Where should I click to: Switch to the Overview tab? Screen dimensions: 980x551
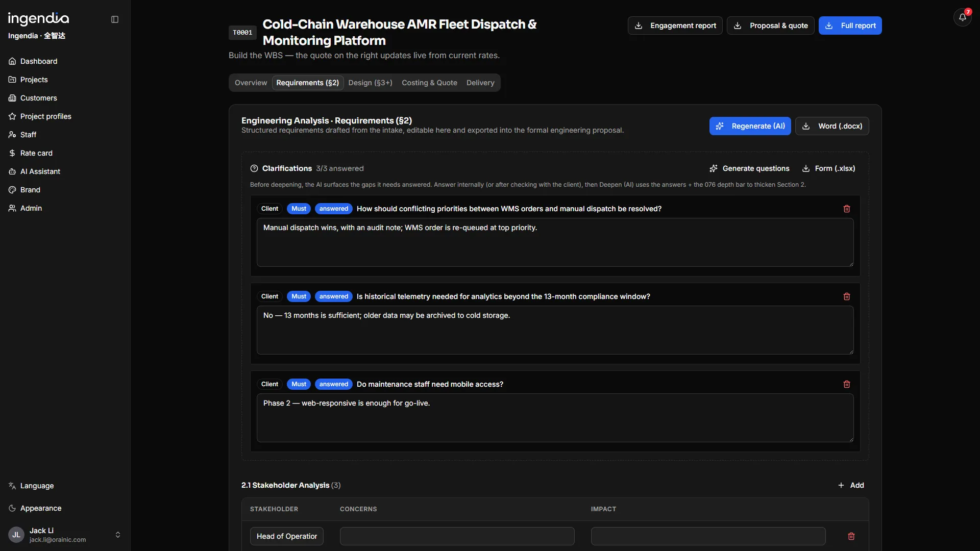pyautogui.click(x=251, y=83)
